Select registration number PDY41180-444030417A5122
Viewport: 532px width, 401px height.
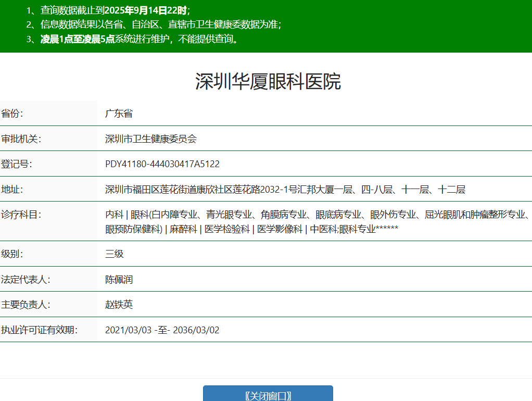pyautogui.click(x=162, y=164)
